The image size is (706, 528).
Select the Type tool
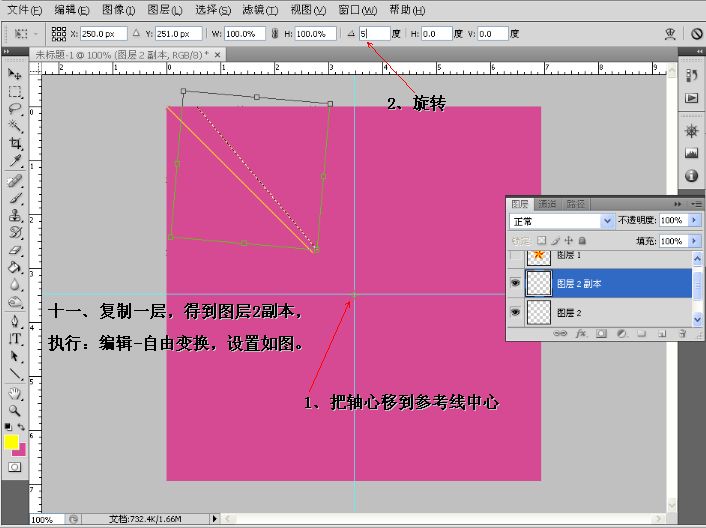pos(15,338)
